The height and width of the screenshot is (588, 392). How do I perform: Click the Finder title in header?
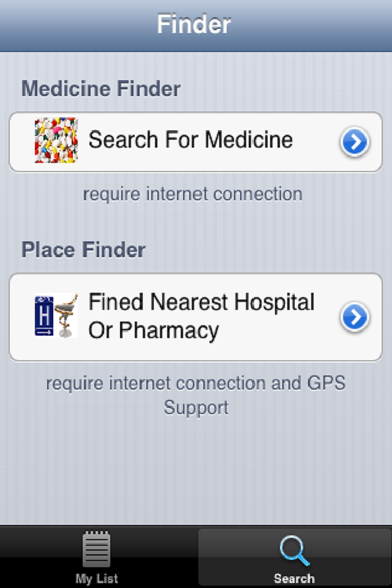194,24
